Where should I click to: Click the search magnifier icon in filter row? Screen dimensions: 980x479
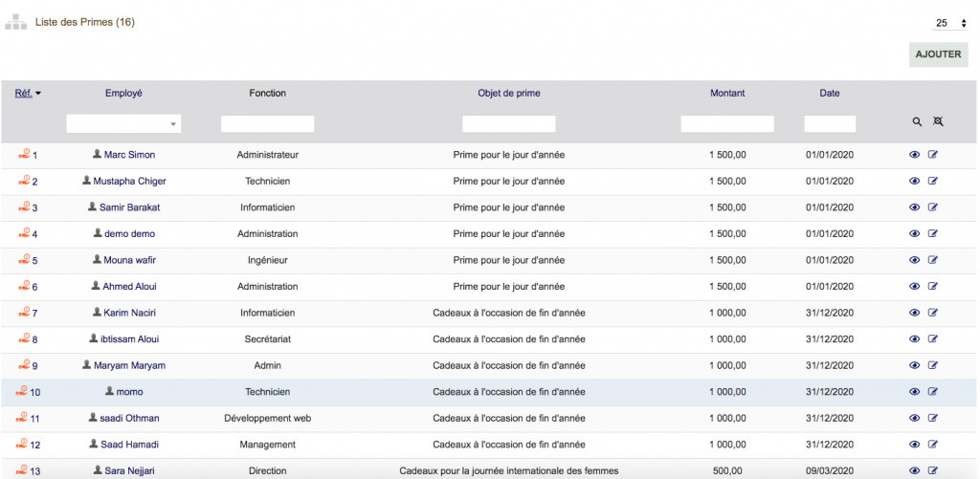[x=917, y=122]
